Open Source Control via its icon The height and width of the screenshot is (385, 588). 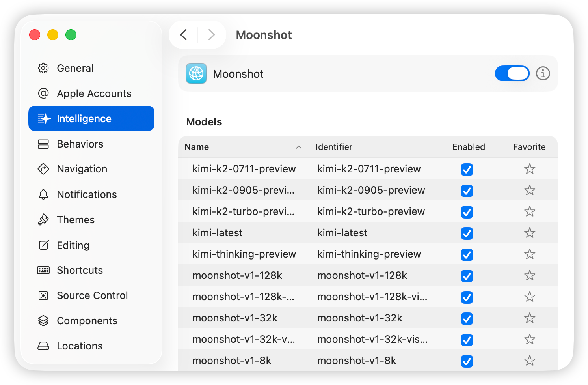click(43, 295)
